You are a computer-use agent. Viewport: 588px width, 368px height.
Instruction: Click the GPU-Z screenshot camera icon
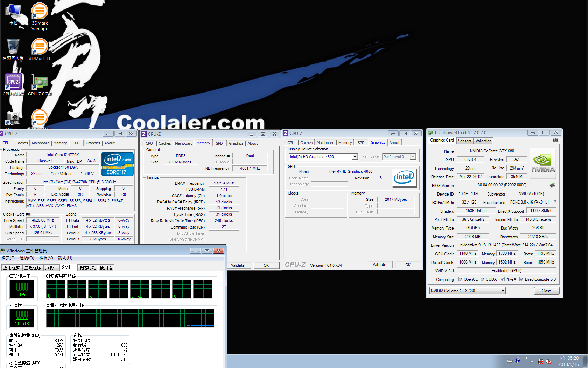(555, 140)
